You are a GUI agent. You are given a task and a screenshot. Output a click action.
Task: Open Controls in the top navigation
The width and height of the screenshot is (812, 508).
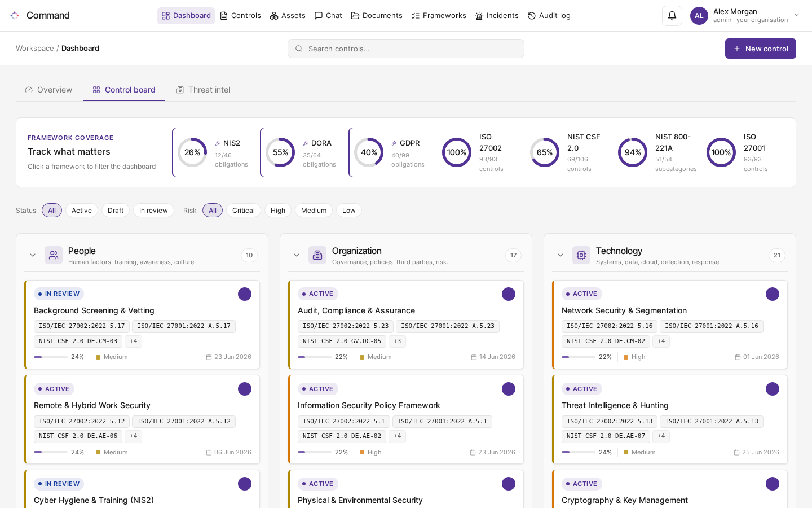(x=240, y=16)
